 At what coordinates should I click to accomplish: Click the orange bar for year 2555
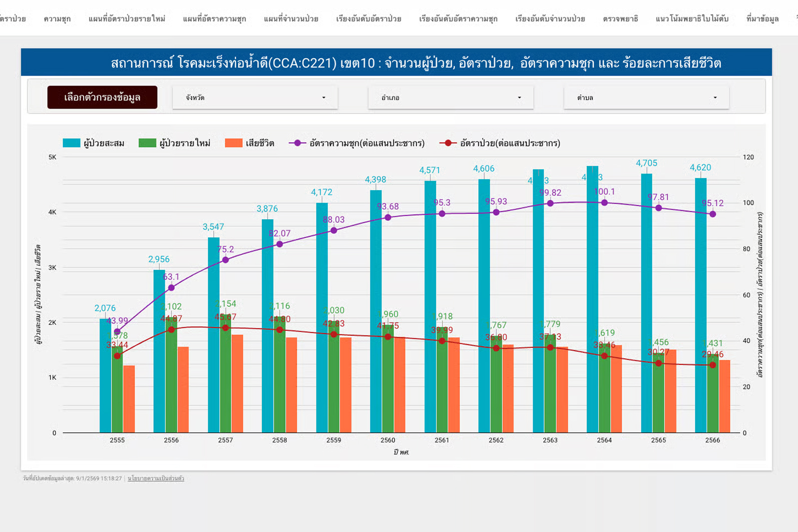pyautogui.click(x=129, y=399)
